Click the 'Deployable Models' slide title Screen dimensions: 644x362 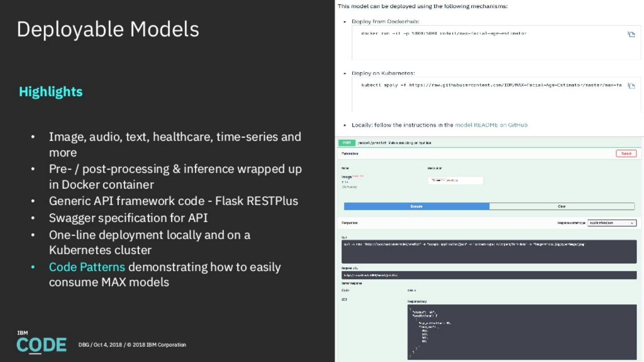(x=108, y=29)
